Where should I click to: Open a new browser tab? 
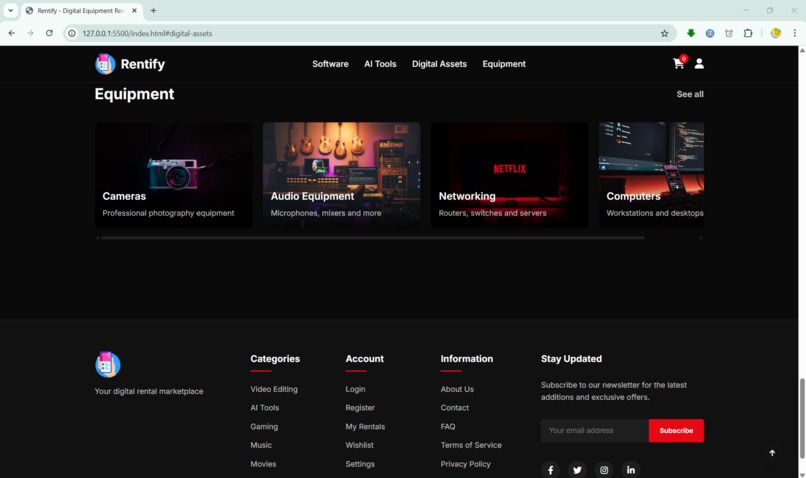153,10
